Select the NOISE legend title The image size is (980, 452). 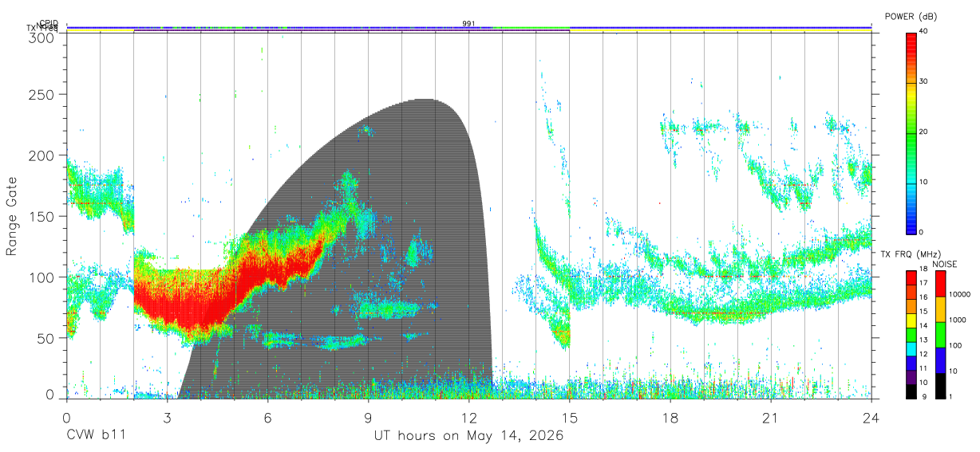click(x=945, y=264)
